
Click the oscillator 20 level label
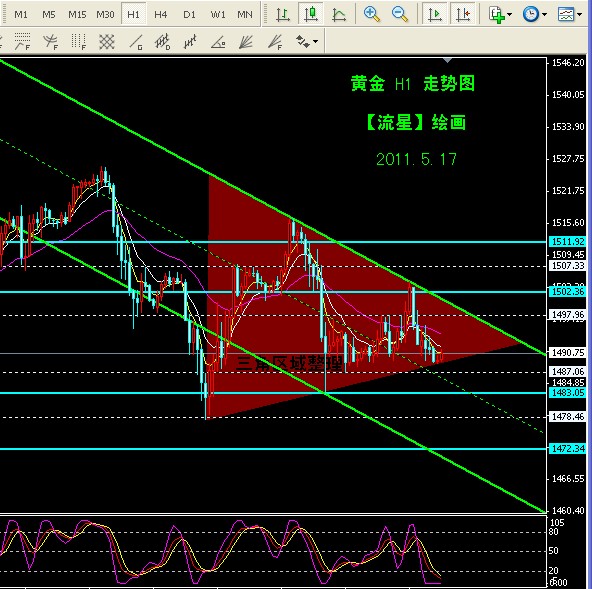point(553,570)
